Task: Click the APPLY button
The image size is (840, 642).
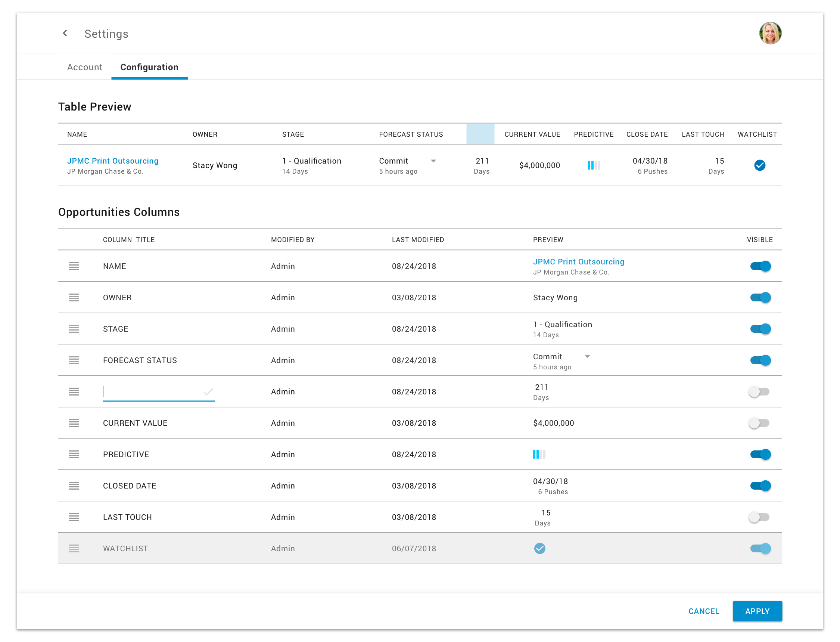Action: (757, 611)
